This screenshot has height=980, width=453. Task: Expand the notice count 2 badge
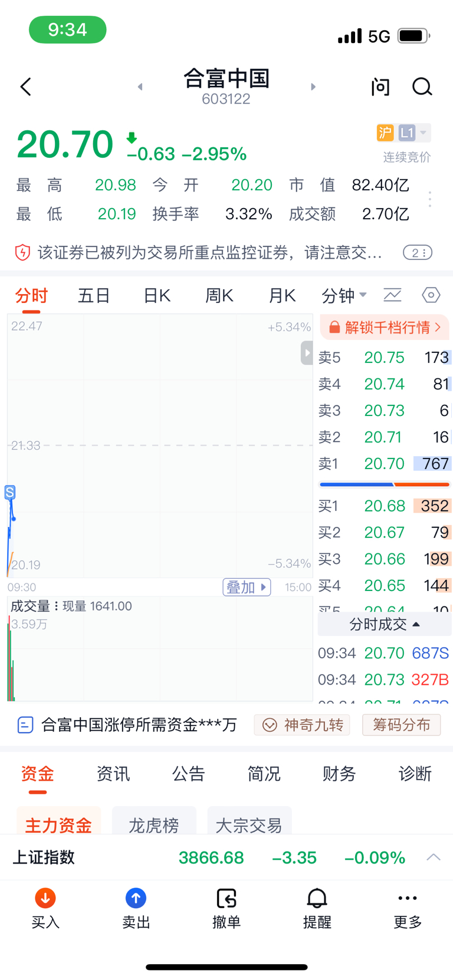[x=418, y=253]
